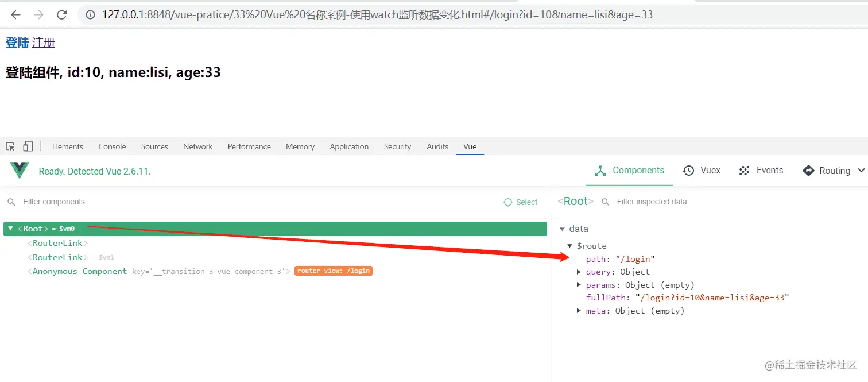This screenshot has width=868, height=382.
Task: Expand the query Object arrow
Action: (579, 272)
